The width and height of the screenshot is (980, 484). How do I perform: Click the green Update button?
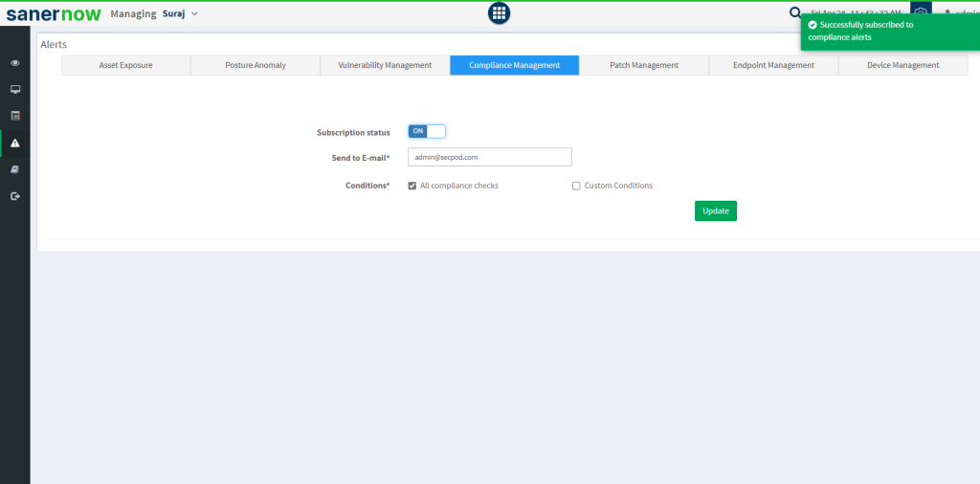(716, 211)
